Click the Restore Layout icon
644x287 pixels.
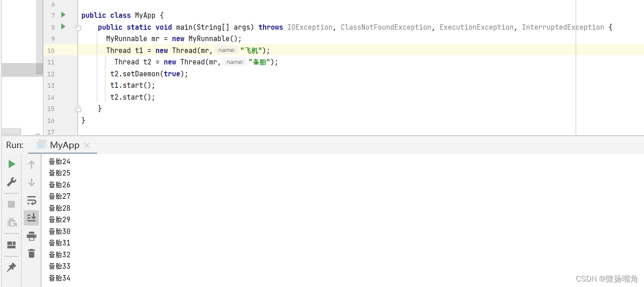point(11,245)
